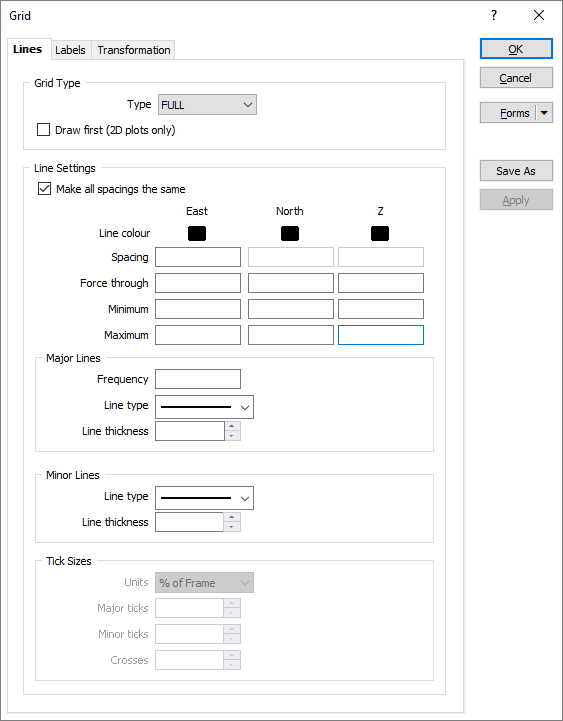The image size is (563, 721).
Task: Click the Cancel button
Action: tap(516, 78)
